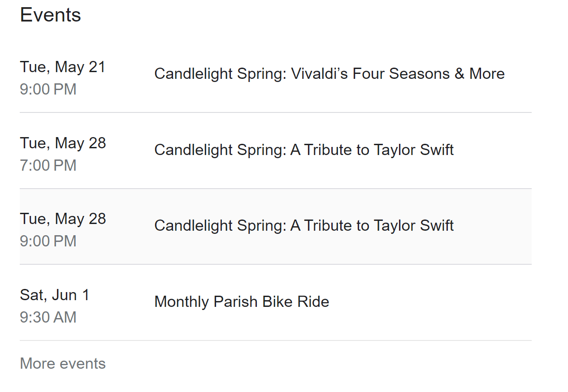Click the Events section heading

(50, 15)
